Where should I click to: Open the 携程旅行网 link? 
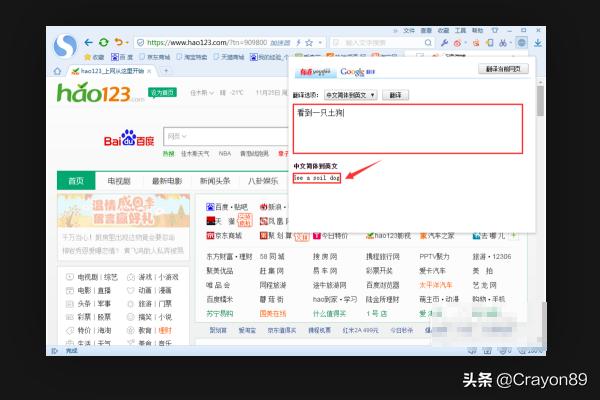click(383, 256)
